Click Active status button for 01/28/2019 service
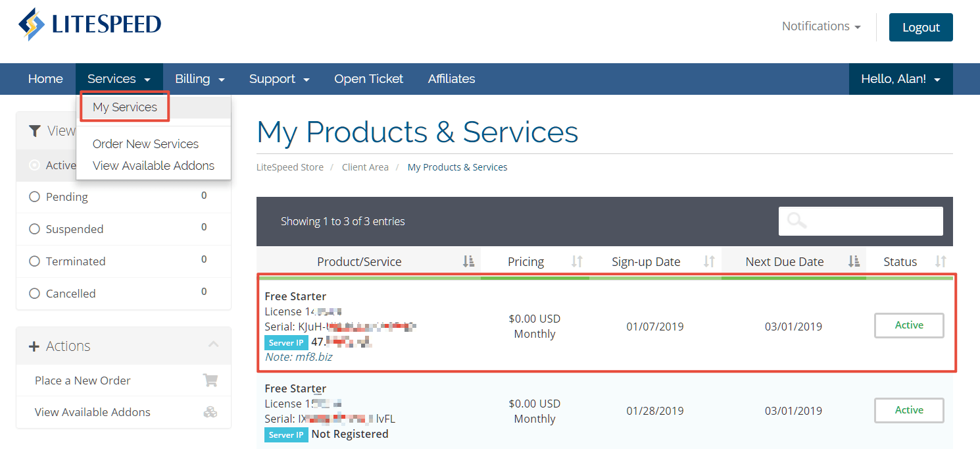This screenshot has width=980, height=449. point(909,410)
